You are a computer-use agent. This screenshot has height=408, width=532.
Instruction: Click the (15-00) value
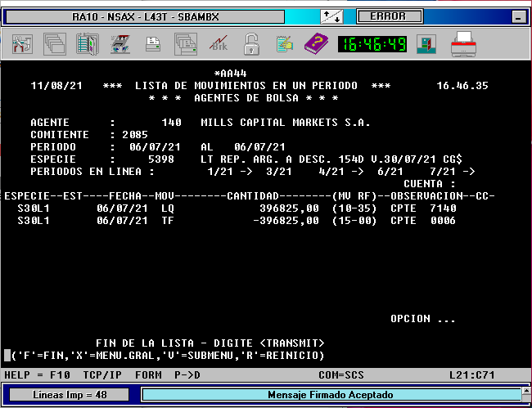[x=354, y=221]
